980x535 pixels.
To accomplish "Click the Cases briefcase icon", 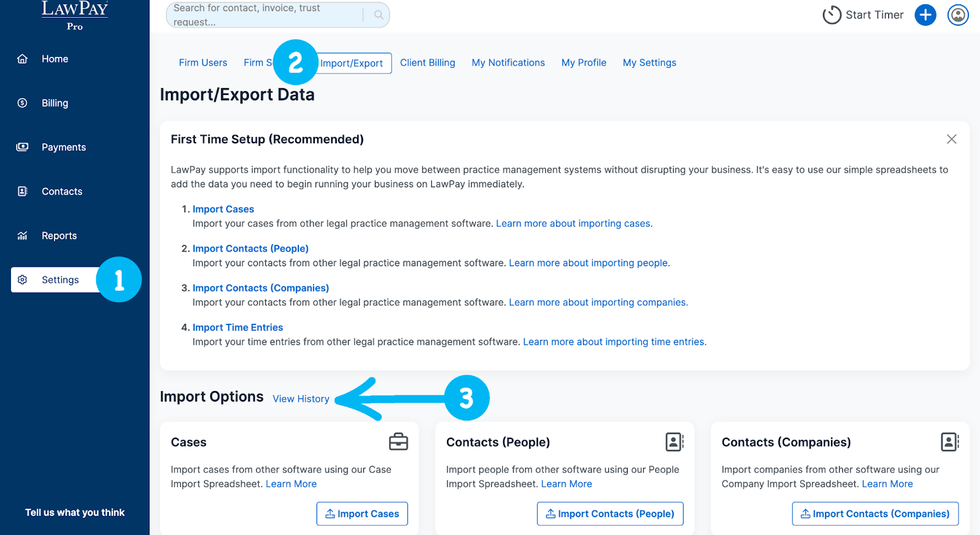I will pyautogui.click(x=398, y=441).
